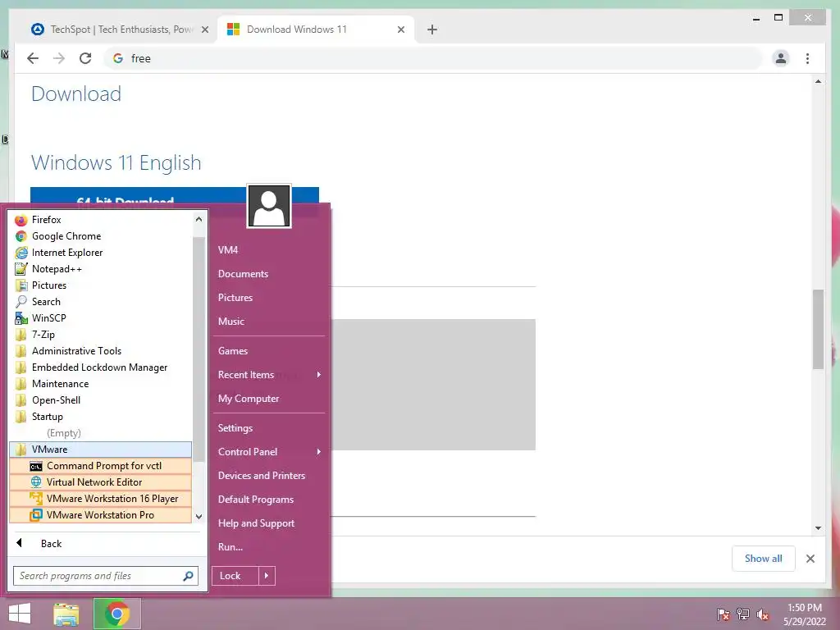Click the address bar containing free
The image size is (840, 630).
pyautogui.click(x=433, y=58)
